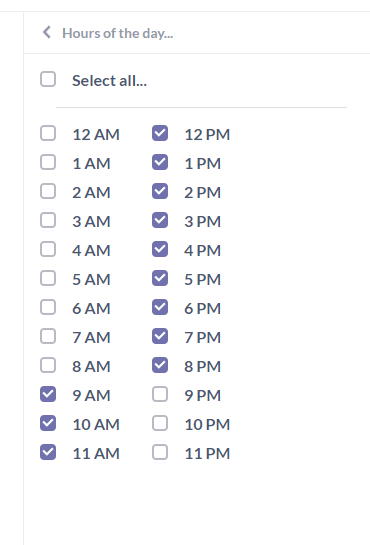370x545 pixels.
Task: Check the 7 AM box
Action: [x=48, y=336]
